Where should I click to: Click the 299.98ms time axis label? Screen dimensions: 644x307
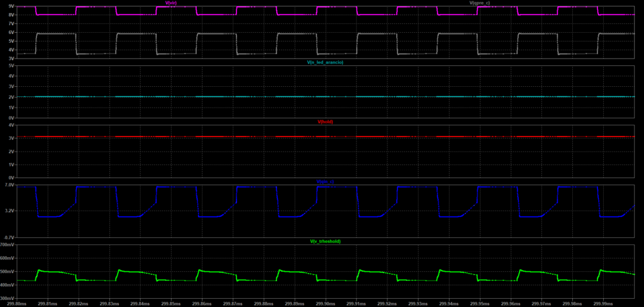(572, 304)
